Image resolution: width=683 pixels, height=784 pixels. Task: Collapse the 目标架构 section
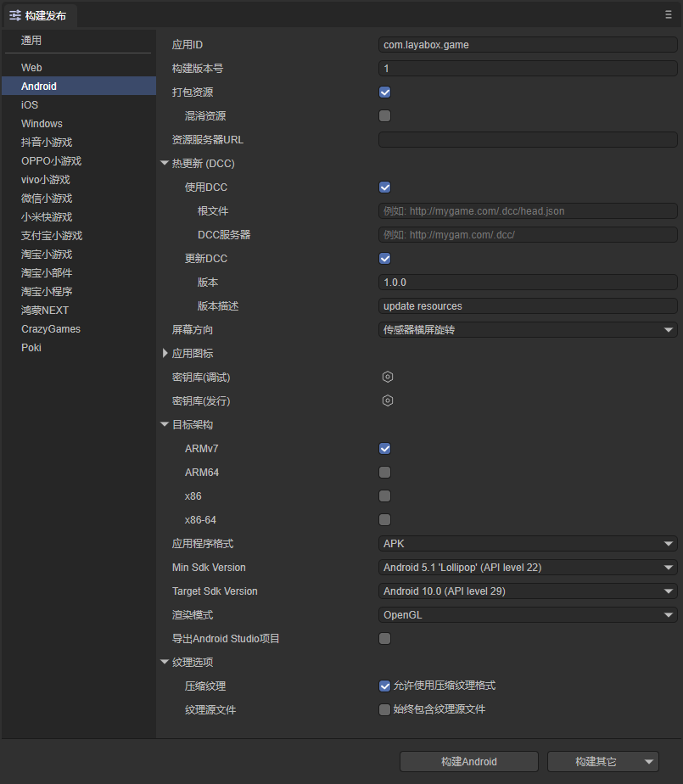[165, 425]
